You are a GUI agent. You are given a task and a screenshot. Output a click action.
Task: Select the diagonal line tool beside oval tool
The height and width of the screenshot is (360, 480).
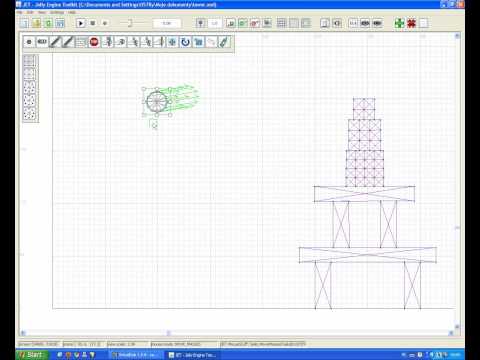coord(55,42)
